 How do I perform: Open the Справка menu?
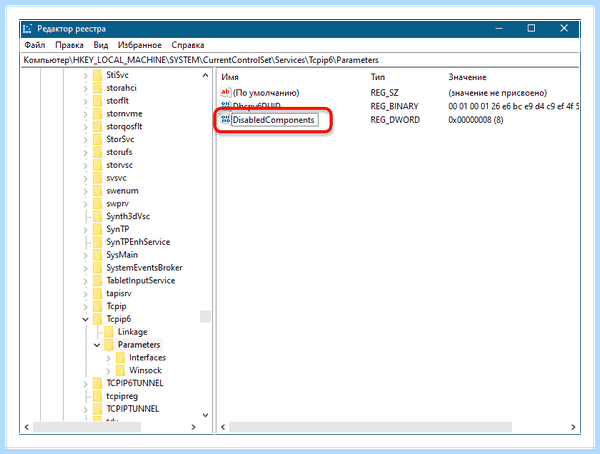coord(188,45)
